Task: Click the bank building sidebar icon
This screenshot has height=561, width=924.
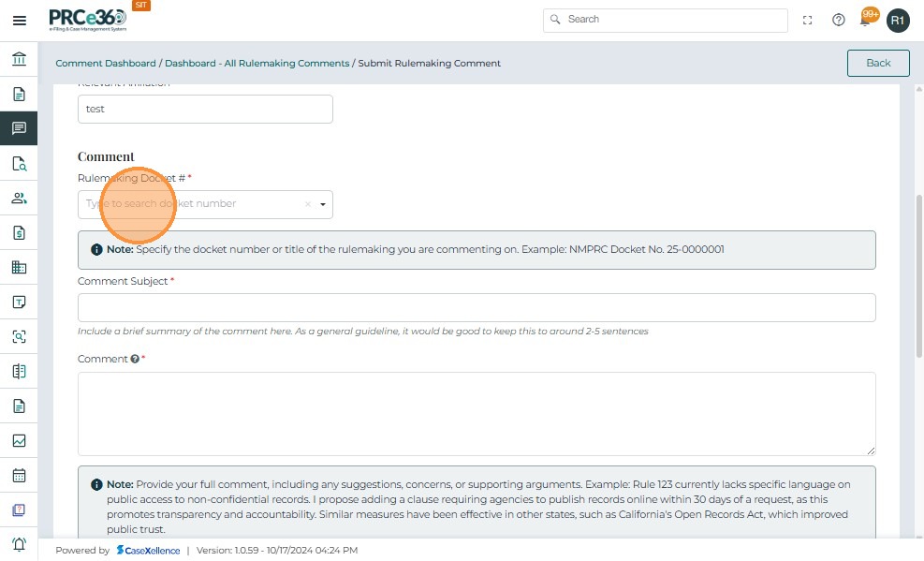Action: (19, 60)
